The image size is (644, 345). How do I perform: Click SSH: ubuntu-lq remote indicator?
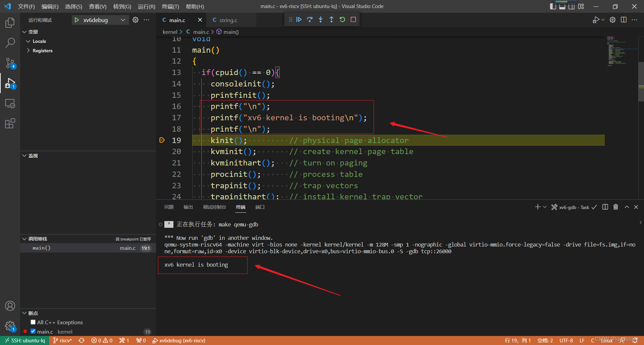(25, 340)
